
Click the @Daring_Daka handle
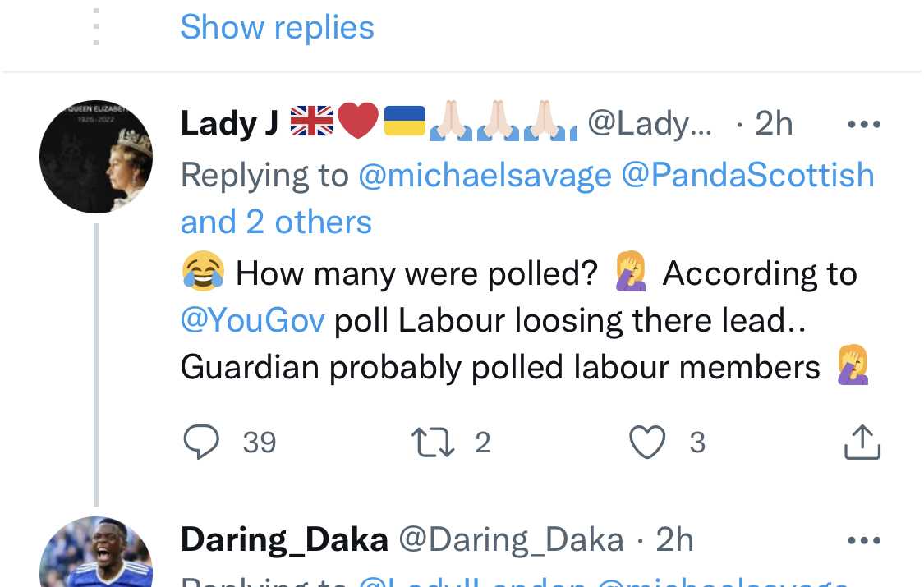point(511,540)
